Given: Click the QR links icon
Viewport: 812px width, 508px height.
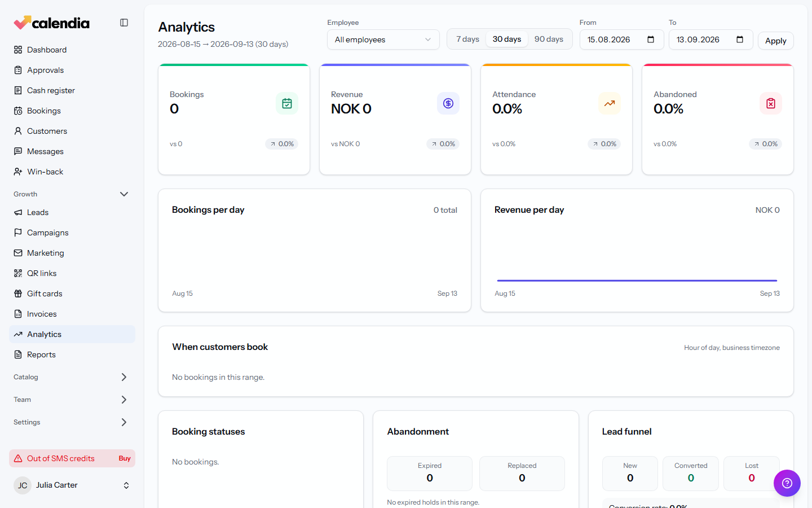Looking at the screenshot, I should click(x=18, y=273).
